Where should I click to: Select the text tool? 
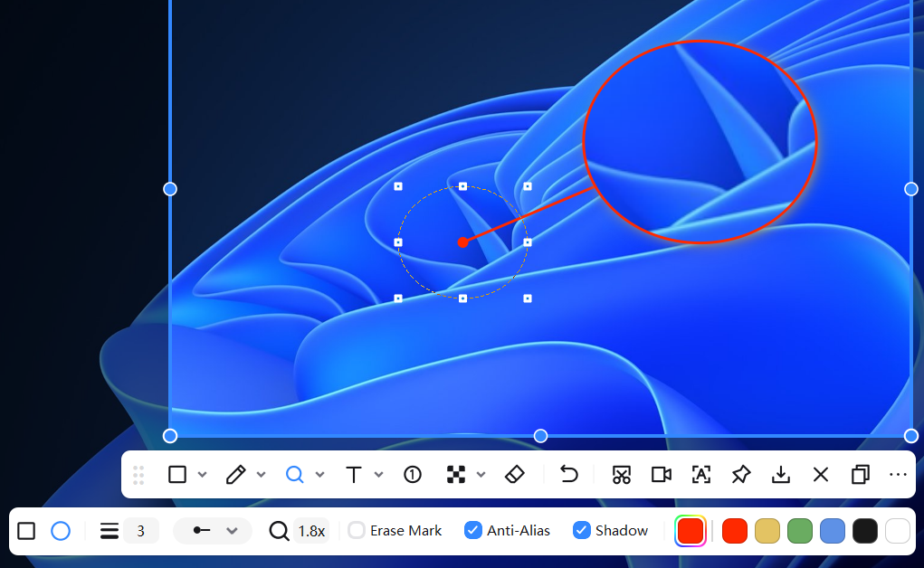tap(354, 474)
